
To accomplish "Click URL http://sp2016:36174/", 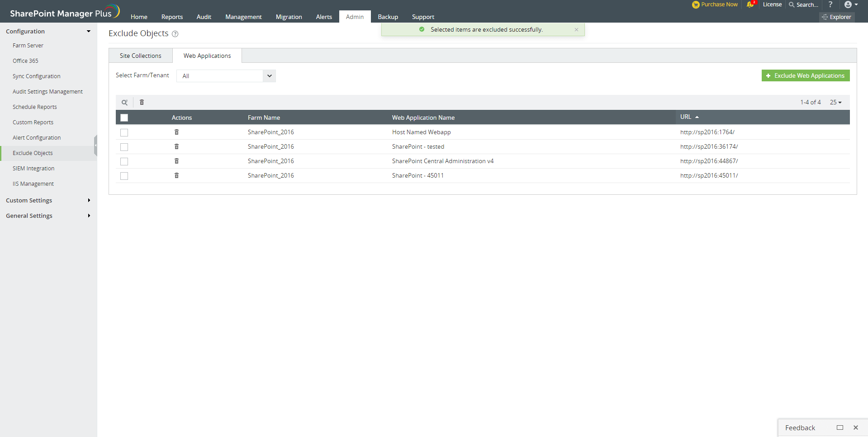I will pos(709,146).
